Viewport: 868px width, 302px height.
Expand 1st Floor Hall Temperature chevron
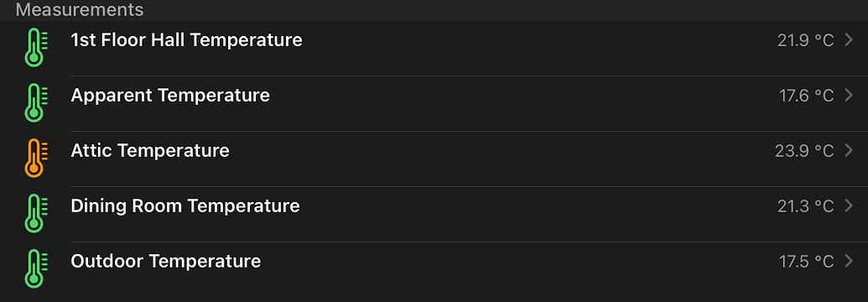pyautogui.click(x=850, y=40)
